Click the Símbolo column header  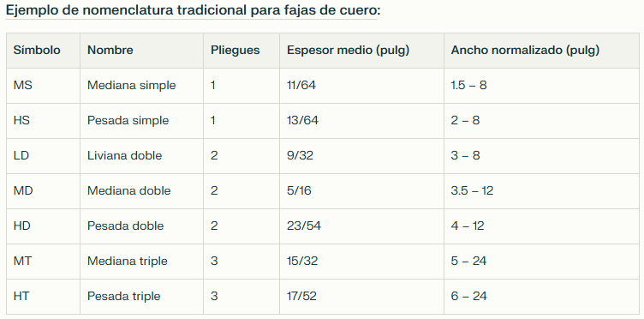43,51
